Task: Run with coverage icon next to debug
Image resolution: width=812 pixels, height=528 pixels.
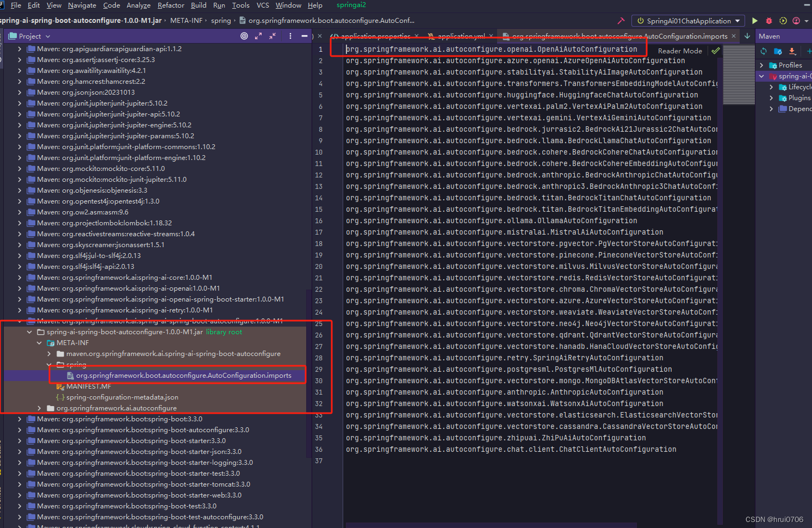Action: click(783, 21)
